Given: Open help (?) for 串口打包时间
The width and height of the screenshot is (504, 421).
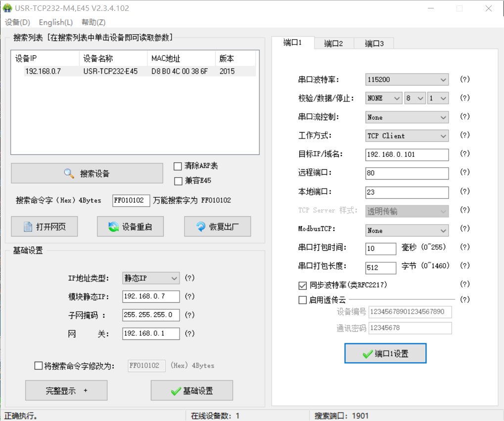Looking at the screenshot, I should [x=465, y=247].
